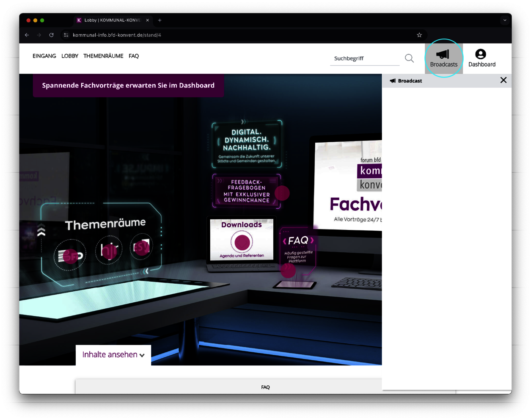
Task: Select FAQ in the top navigation
Action: pos(134,56)
